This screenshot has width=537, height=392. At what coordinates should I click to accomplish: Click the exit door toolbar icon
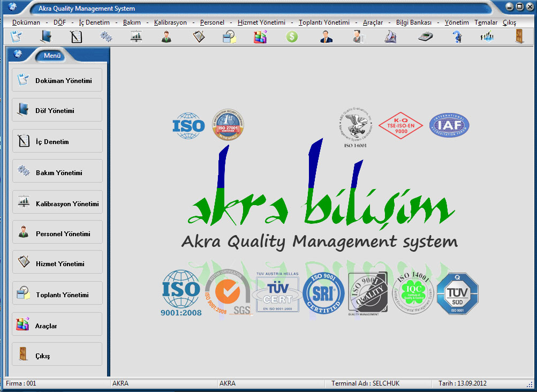519,36
